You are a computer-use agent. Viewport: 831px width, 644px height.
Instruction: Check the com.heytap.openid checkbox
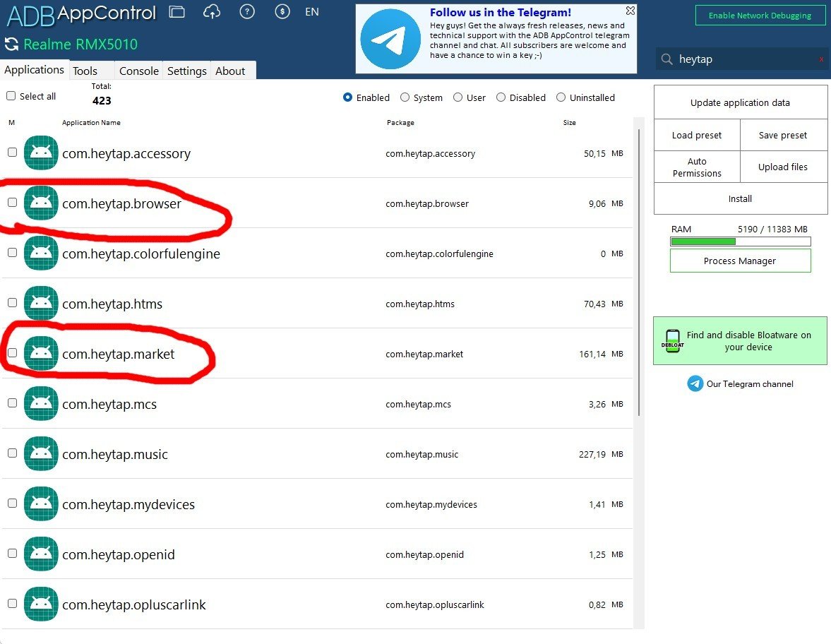12,553
